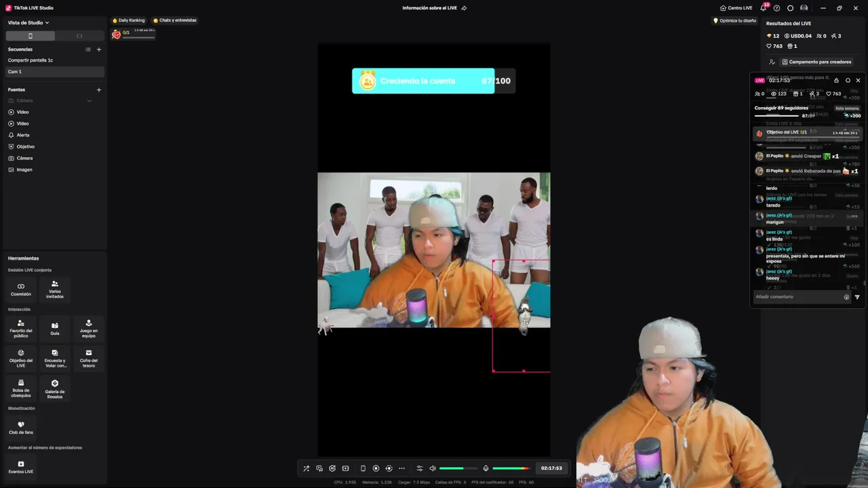Open the Coemisión tool
Screen dimensions: 868x488
tap(21, 290)
